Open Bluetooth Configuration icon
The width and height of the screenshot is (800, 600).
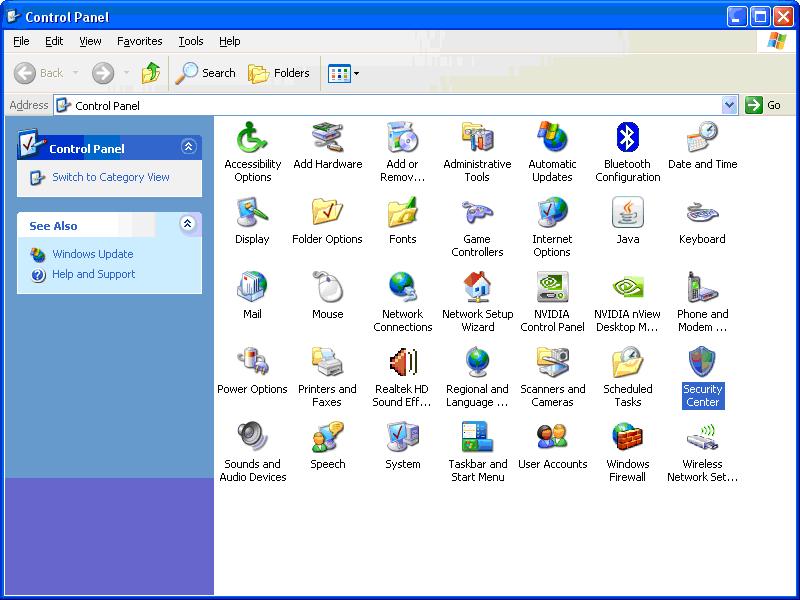(628, 152)
